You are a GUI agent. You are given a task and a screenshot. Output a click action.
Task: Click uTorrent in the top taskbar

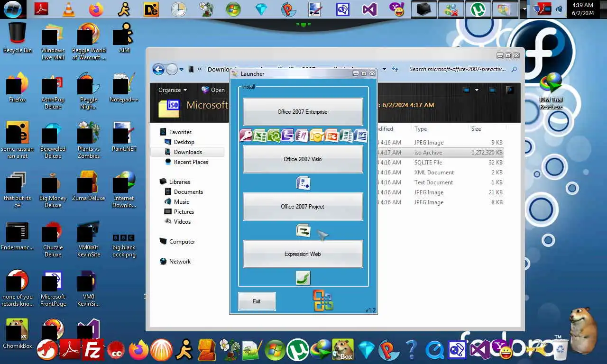(x=478, y=9)
